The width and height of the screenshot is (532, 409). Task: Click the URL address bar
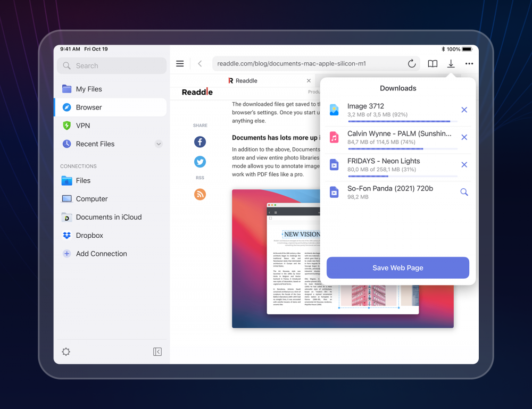click(x=316, y=63)
